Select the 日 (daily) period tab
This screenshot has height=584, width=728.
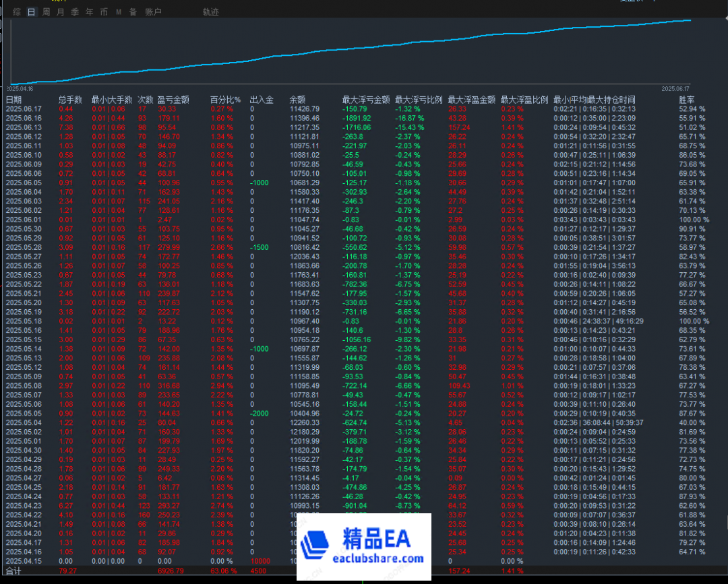coord(31,12)
